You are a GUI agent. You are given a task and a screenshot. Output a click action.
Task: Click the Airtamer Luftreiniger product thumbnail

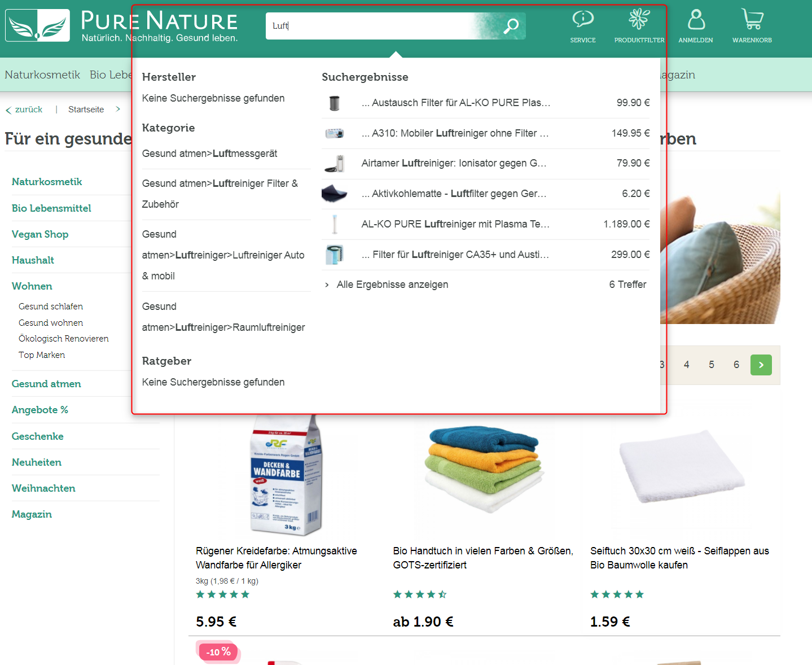(x=335, y=164)
